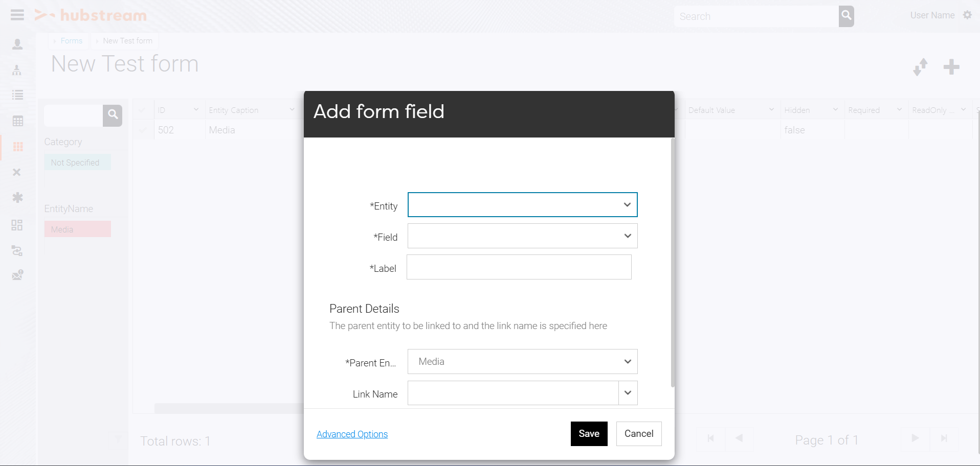Open the sort order arrows icon
Image resolution: width=980 pixels, height=466 pixels.
pos(920,67)
